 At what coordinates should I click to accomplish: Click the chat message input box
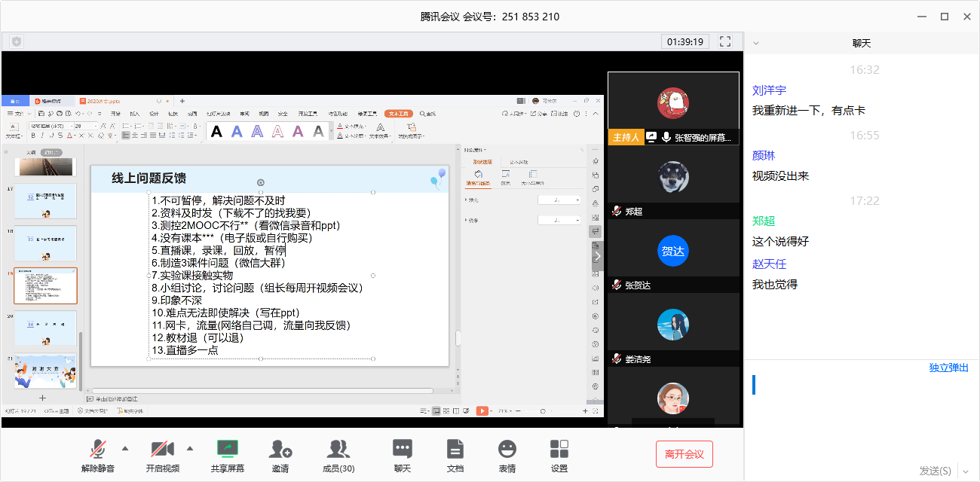pyautogui.click(x=859, y=414)
